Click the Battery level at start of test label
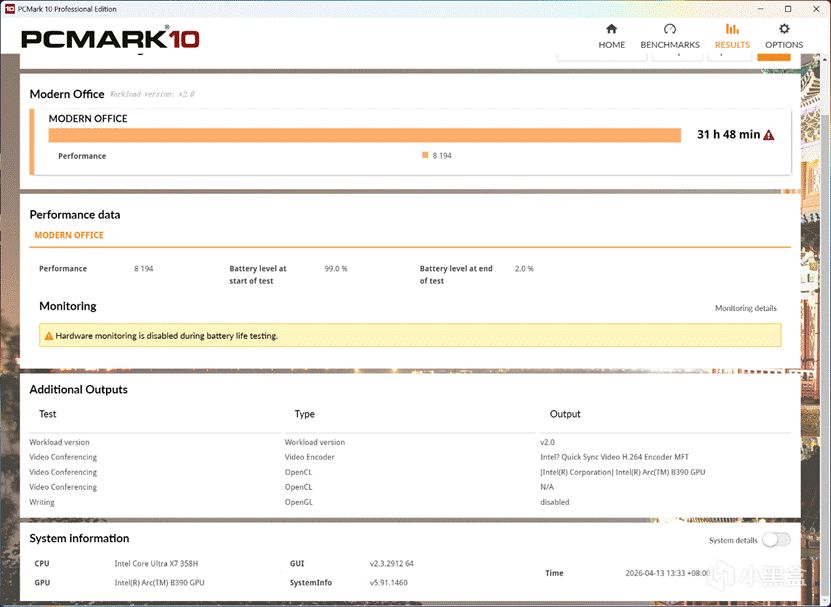 pos(258,275)
